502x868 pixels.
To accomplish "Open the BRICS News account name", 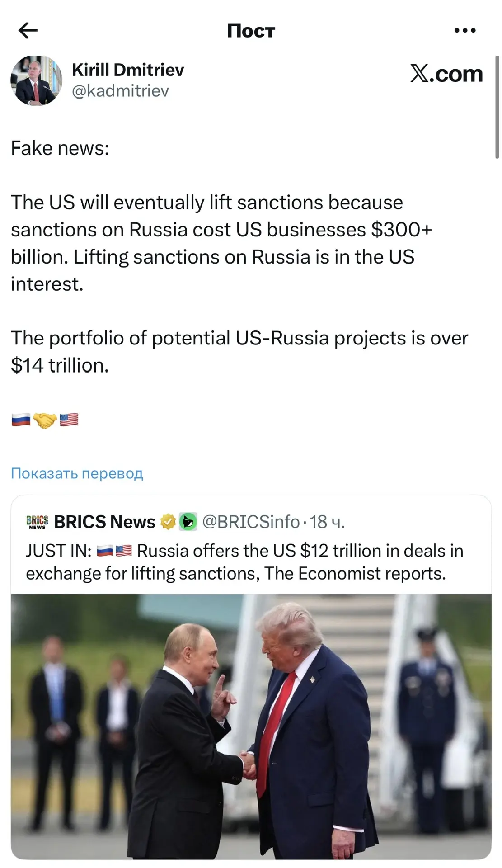I will coord(104,522).
